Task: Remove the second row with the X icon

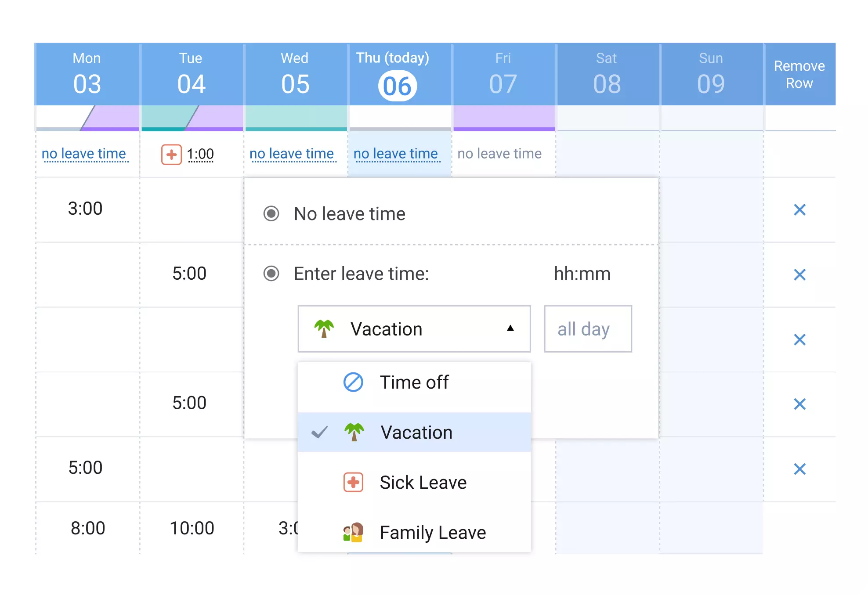Action: click(799, 275)
